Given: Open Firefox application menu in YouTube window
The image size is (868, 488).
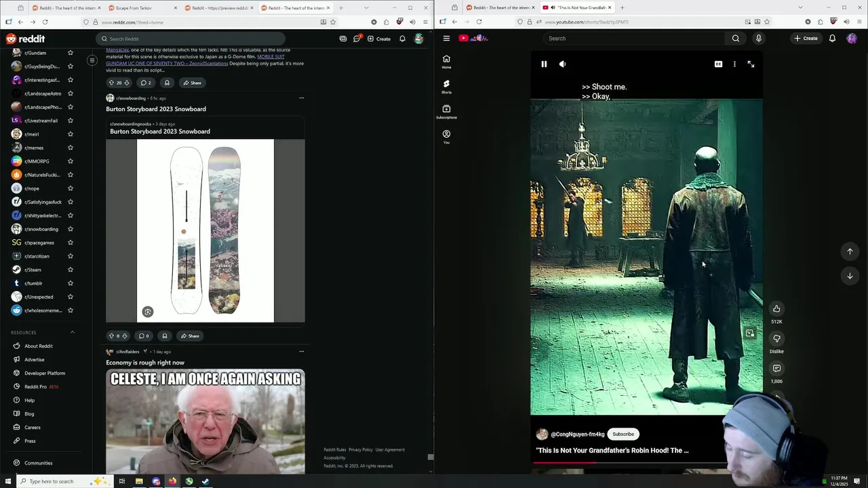Looking at the screenshot, I should click(859, 22).
